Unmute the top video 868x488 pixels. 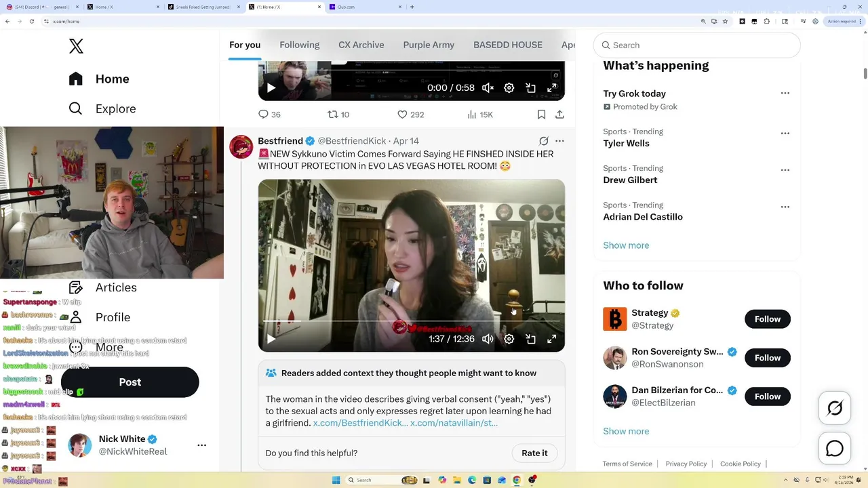[488, 87]
